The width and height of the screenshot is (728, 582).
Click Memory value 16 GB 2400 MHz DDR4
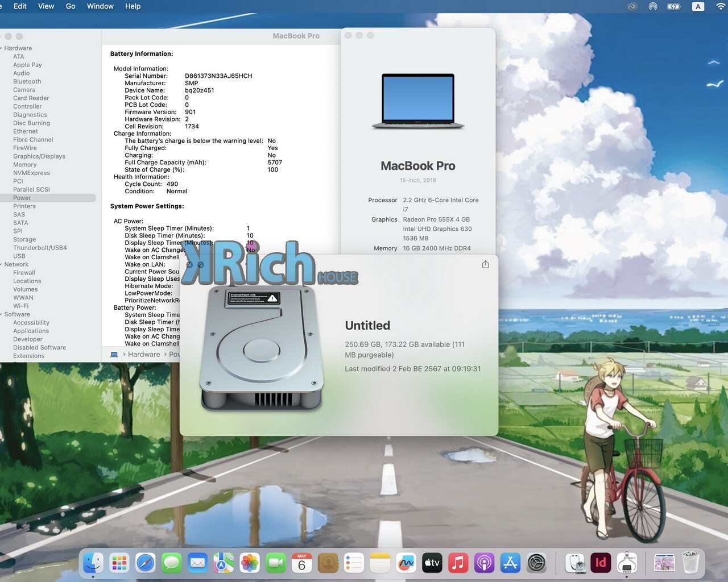(437, 248)
